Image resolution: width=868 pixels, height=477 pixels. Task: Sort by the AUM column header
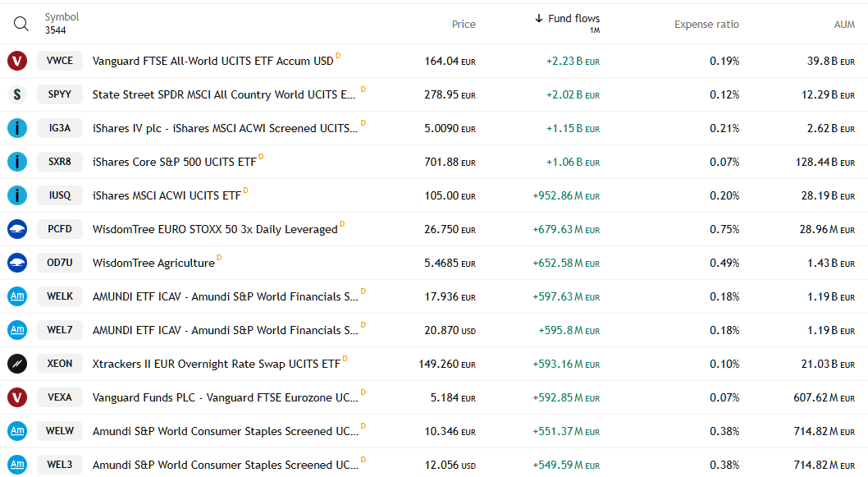(x=844, y=24)
